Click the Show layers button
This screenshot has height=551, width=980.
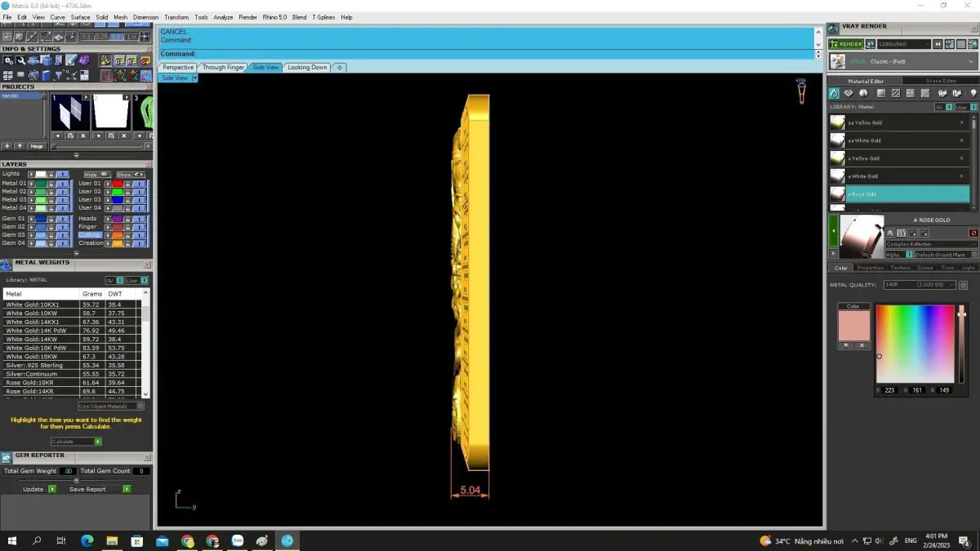[130, 175]
